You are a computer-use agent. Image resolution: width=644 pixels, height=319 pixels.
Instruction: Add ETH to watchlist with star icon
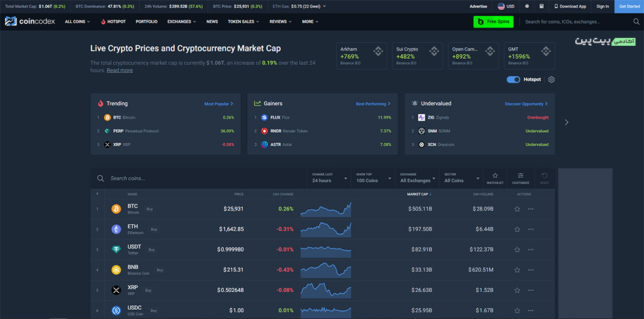pos(517,229)
